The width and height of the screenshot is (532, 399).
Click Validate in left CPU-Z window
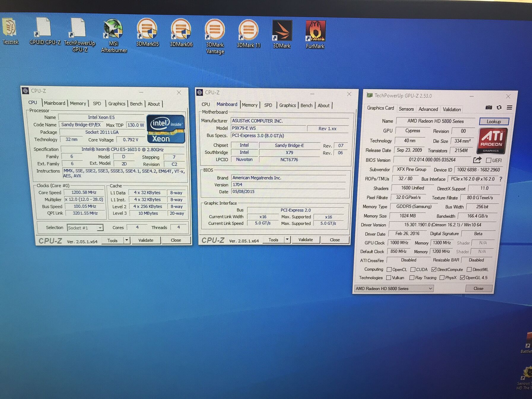(x=146, y=240)
